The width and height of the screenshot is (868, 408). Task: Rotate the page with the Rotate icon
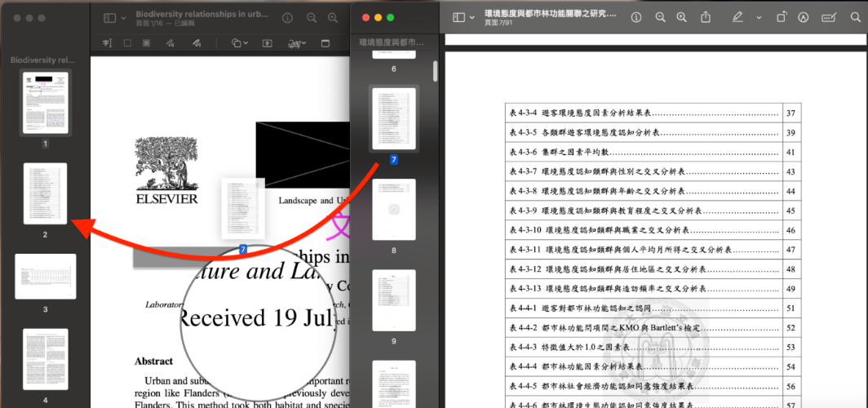(781, 17)
